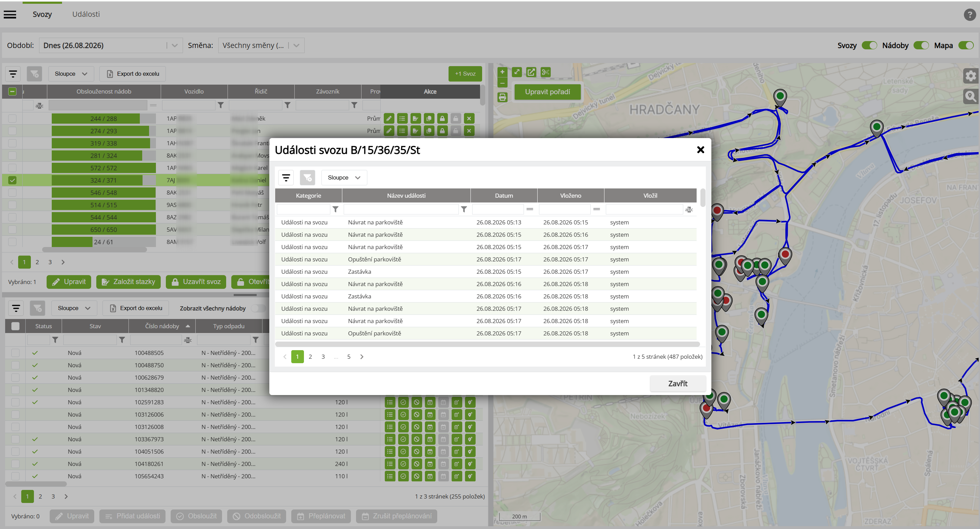Viewport: 980px width, 529px height.
Task: Check the box for container 100488505
Action: pyautogui.click(x=15, y=353)
